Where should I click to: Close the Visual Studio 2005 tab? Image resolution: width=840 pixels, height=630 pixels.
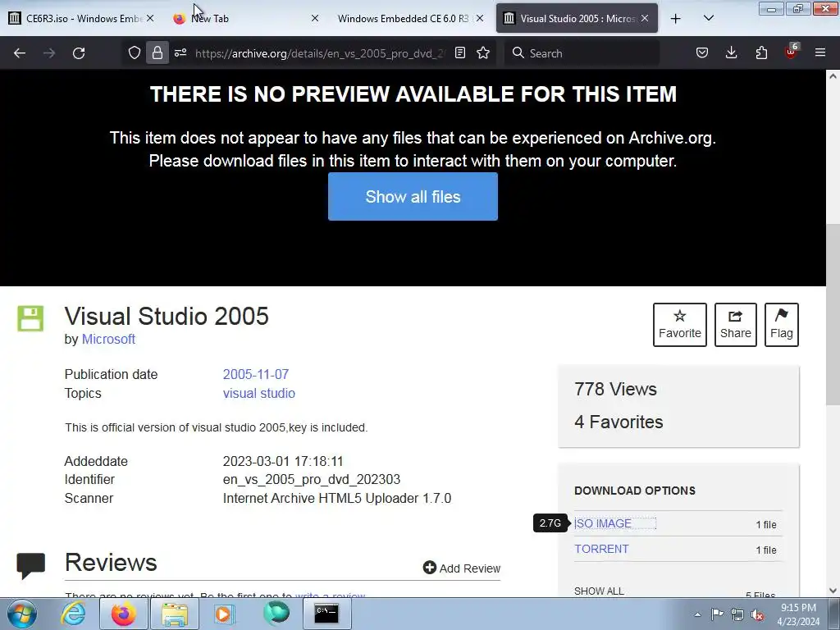tap(645, 18)
